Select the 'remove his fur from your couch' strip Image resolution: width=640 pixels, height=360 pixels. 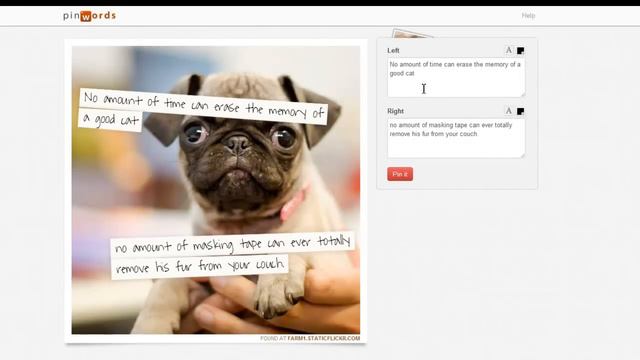pyautogui.click(x=200, y=267)
